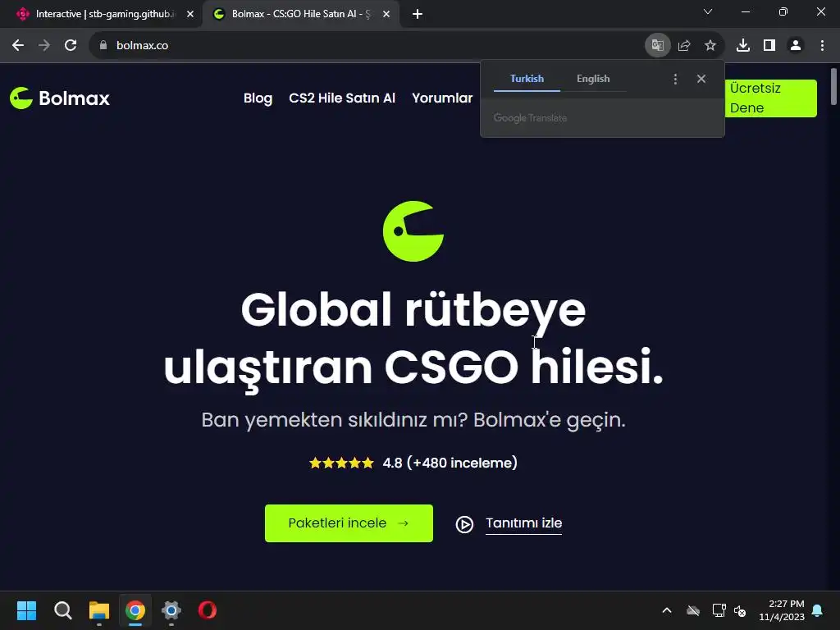Open a new browser tab

point(418,14)
